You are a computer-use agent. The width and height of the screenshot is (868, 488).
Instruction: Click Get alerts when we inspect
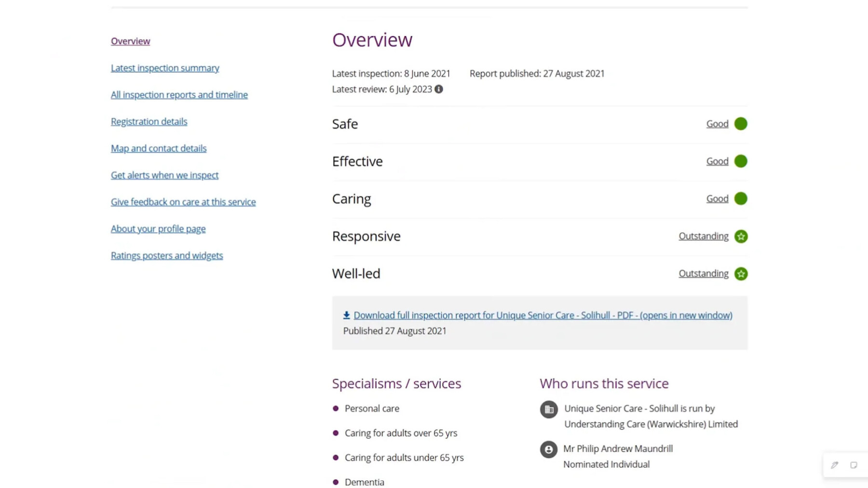coord(164,175)
